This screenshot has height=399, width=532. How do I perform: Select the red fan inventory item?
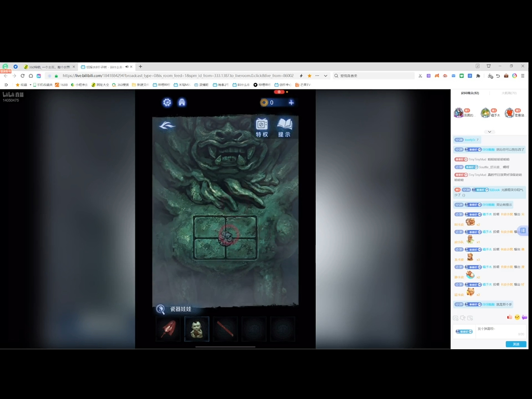point(167,329)
